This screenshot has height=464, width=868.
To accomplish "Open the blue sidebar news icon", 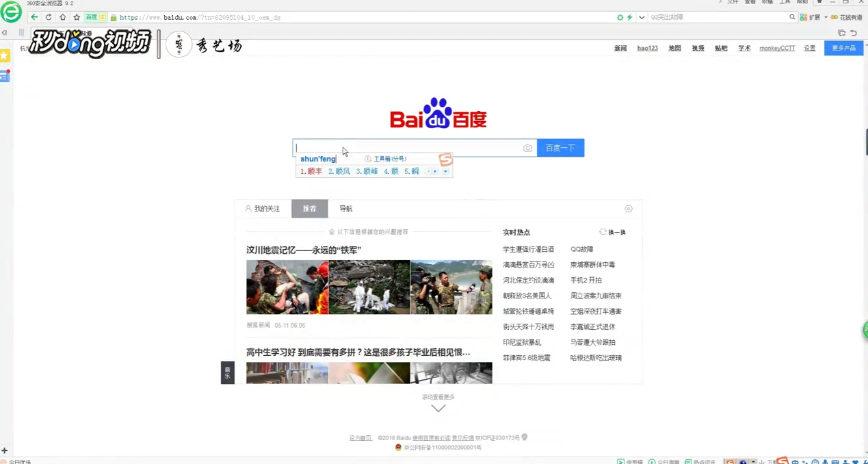I will coord(5,76).
